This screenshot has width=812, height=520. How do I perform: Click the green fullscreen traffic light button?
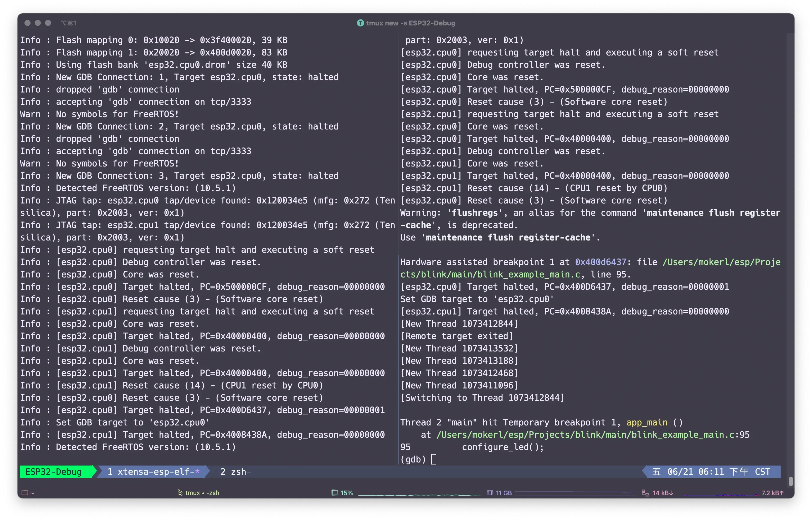48,23
